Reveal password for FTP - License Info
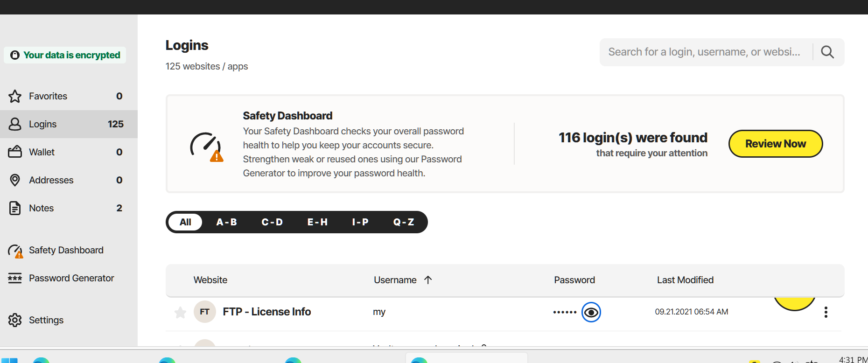The width and height of the screenshot is (868, 363). tap(591, 312)
